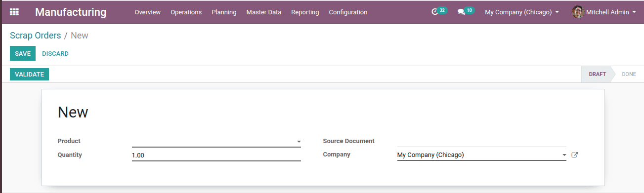This screenshot has width=644, height=193.
Task: Click the Validate button
Action: 29,75
